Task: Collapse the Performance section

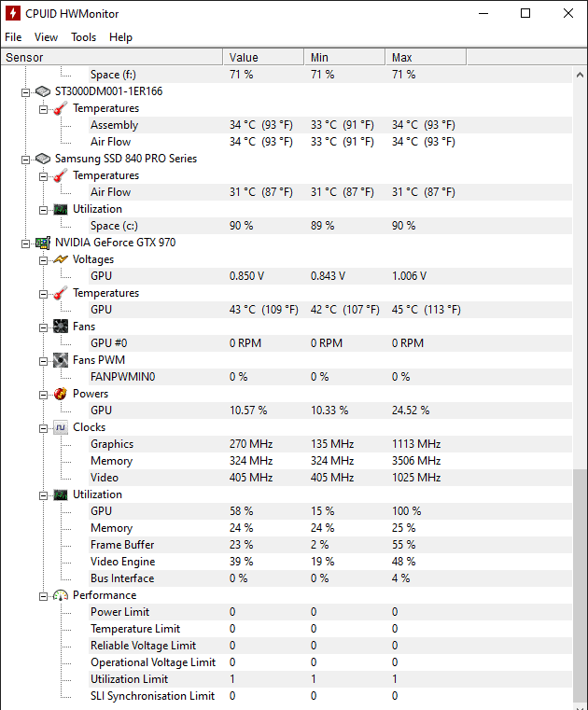Action: pyautogui.click(x=43, y=595)
